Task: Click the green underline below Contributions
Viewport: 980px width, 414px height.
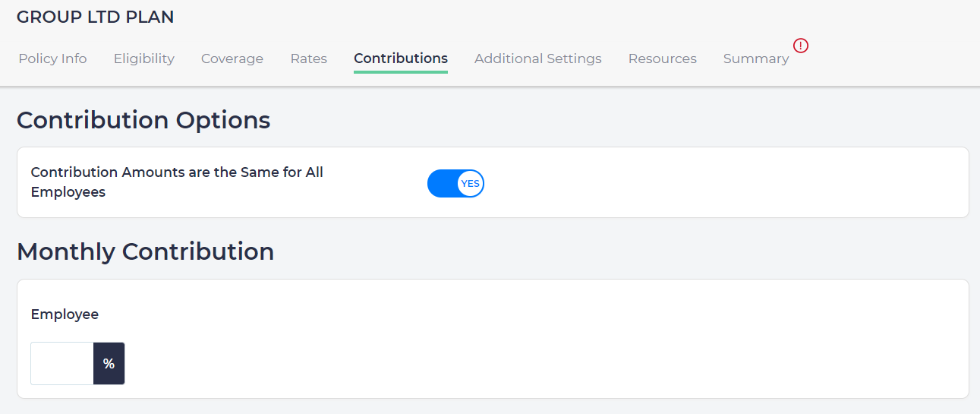Action: pyautogui.click(x=401, y=72)
